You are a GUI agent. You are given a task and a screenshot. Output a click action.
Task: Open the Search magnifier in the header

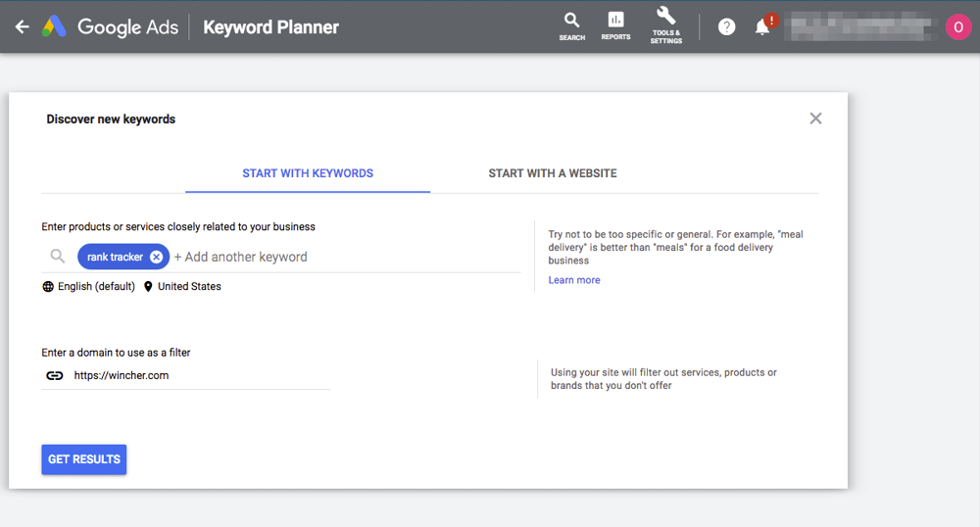click(x=572, y=26)
